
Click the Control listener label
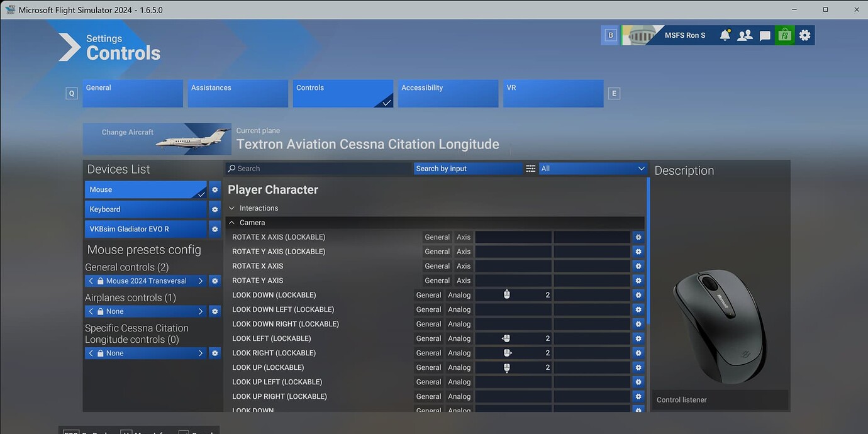click(x=682, y=400)
